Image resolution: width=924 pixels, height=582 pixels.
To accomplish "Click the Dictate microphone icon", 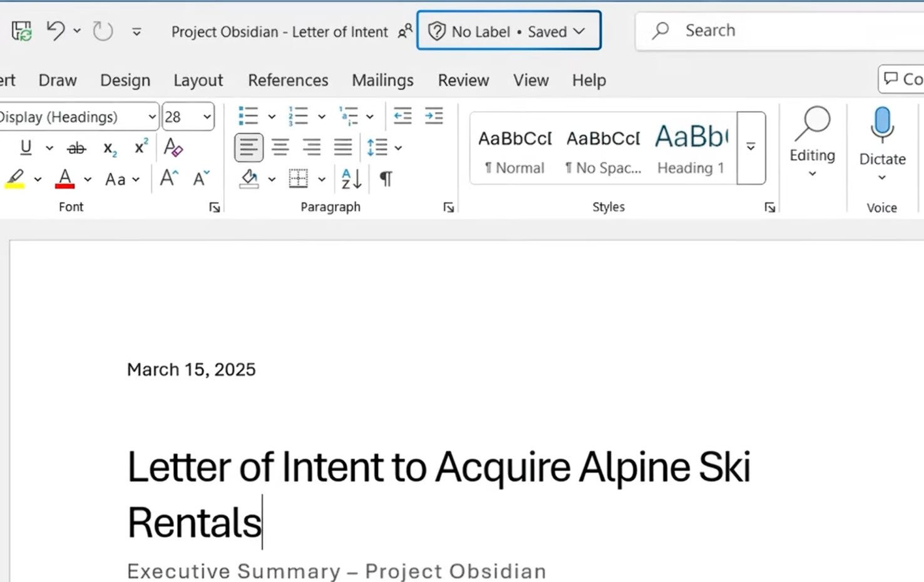I will 881,124.
